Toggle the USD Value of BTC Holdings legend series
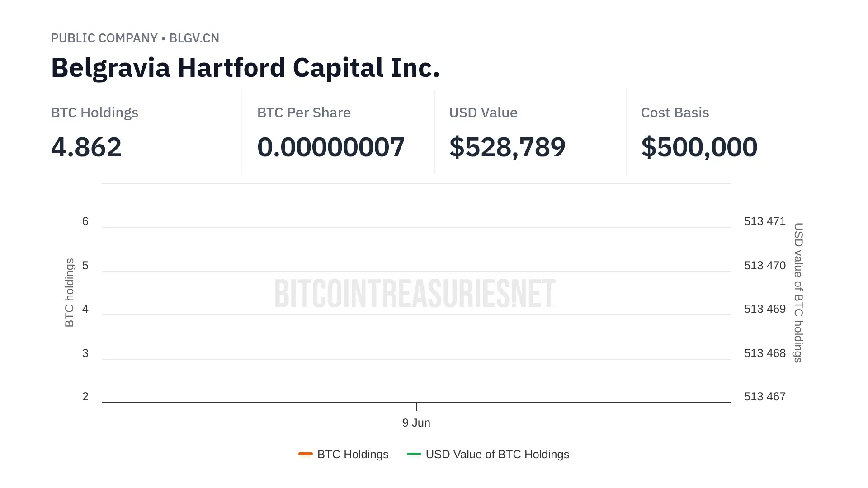This screenshot has width=868, height=488. [497, 454]
